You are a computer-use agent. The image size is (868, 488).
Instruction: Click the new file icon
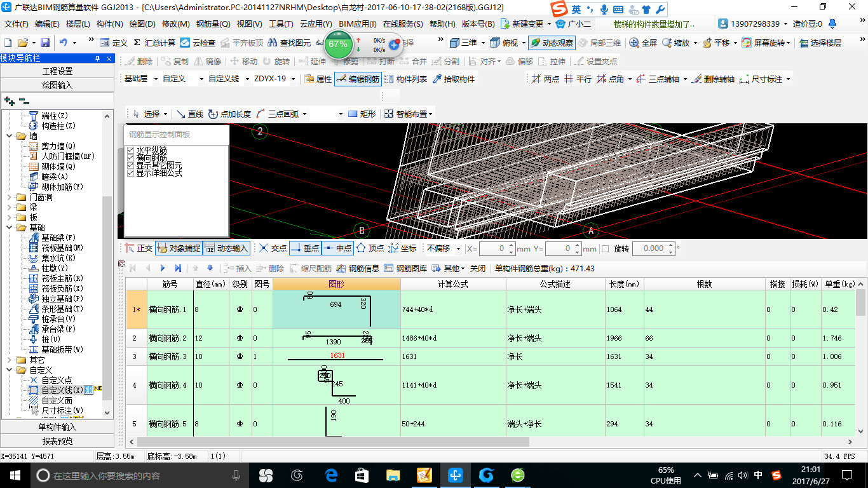[x=8, y=43]
